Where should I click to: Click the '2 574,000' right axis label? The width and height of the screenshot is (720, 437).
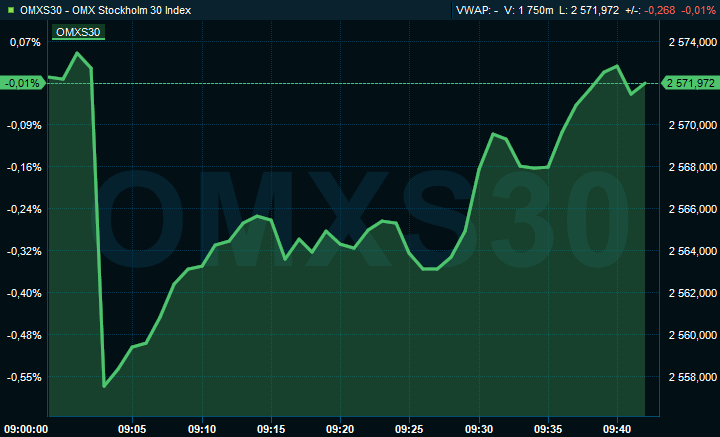[692, 42]
